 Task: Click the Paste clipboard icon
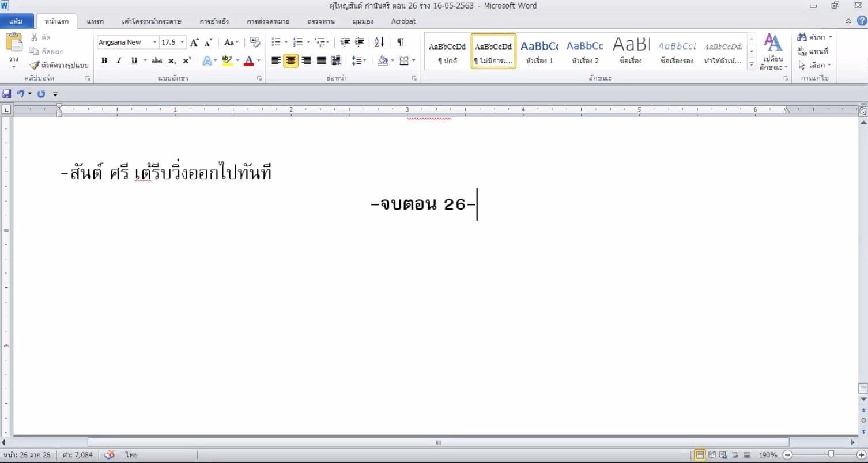(x=14, y=43)
